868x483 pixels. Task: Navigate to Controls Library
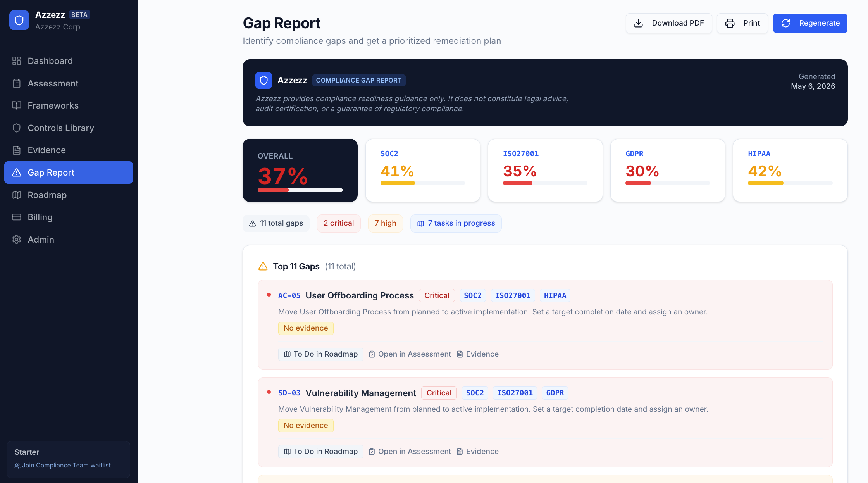tap(69, 128)
